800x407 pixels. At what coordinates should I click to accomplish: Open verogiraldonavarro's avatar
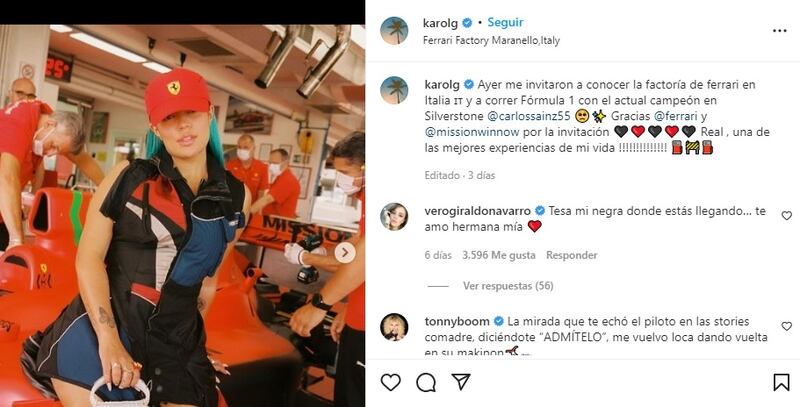point(394,216)
